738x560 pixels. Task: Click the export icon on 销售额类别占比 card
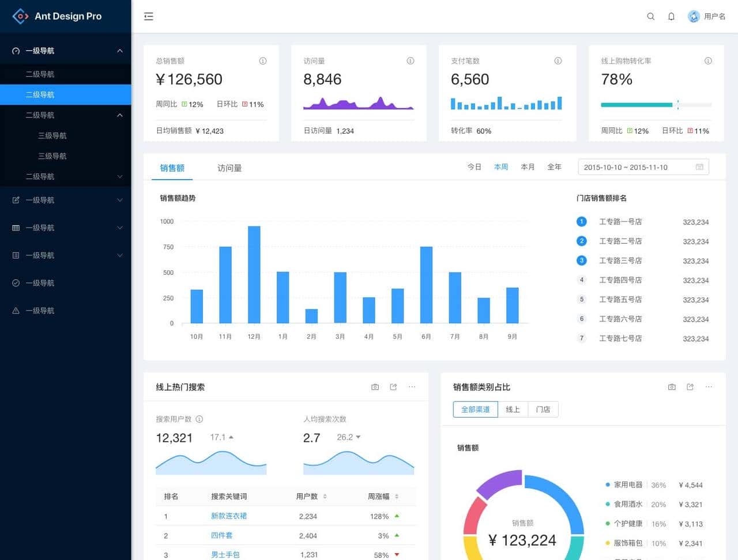tap(690, 387)
